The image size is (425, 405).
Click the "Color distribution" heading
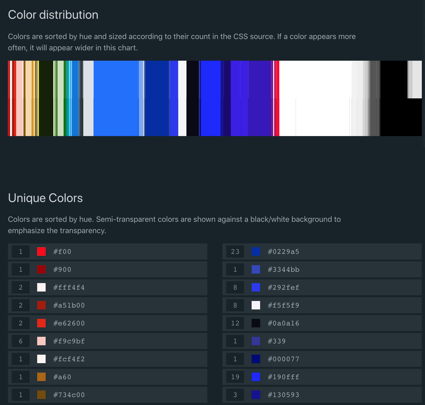53,15
